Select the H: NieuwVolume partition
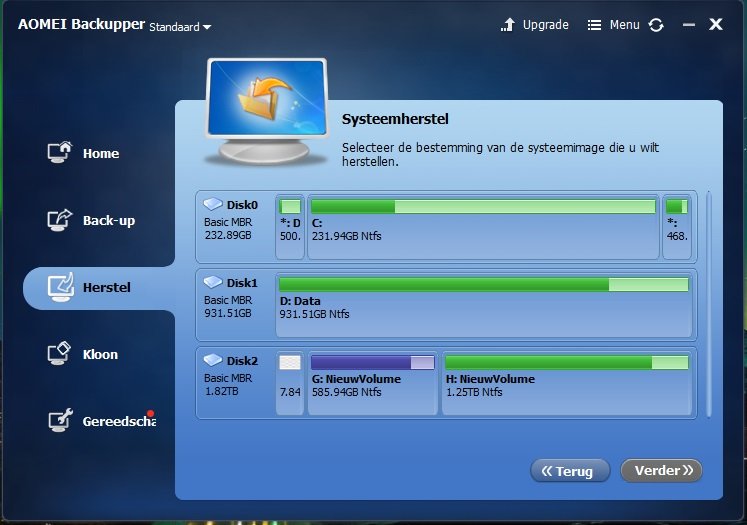 (567, 383)
